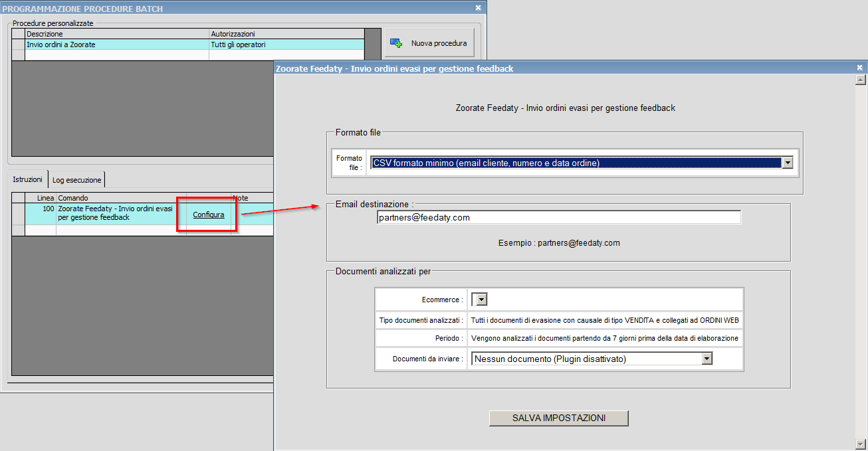Click the SALVA IMPOSTAZIONI button

(558, 418)
